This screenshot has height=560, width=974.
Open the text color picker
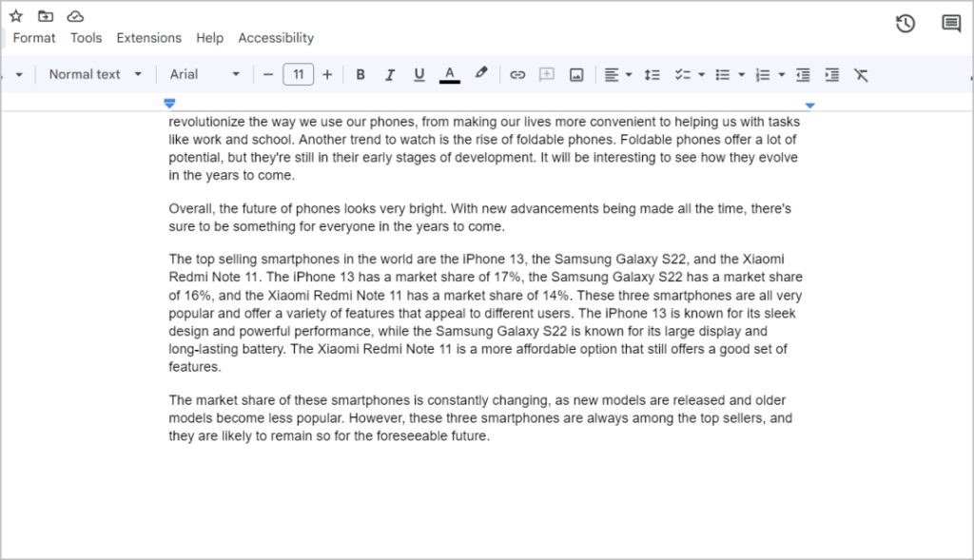[x=450, y=74]
